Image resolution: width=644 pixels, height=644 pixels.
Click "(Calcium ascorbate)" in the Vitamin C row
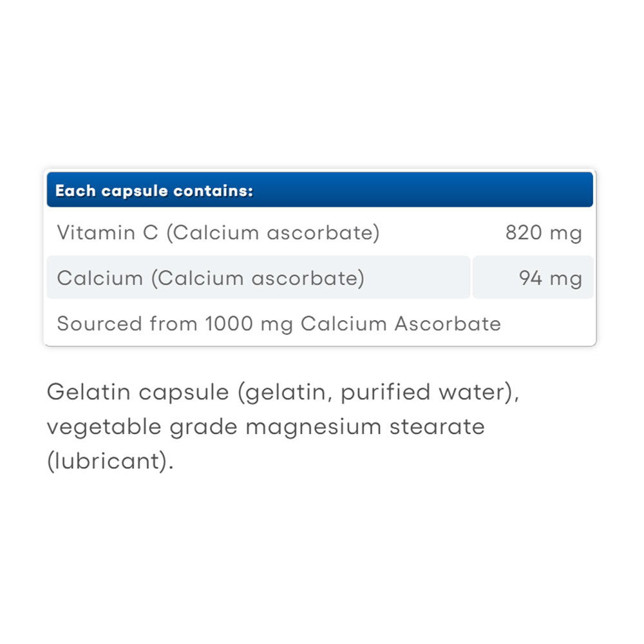point(273,232)
